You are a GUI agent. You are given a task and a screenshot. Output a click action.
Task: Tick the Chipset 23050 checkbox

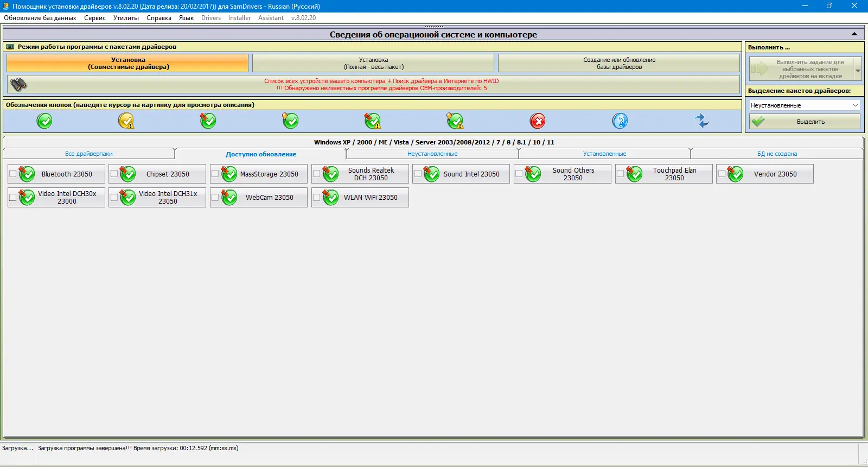tap(114, 174)
